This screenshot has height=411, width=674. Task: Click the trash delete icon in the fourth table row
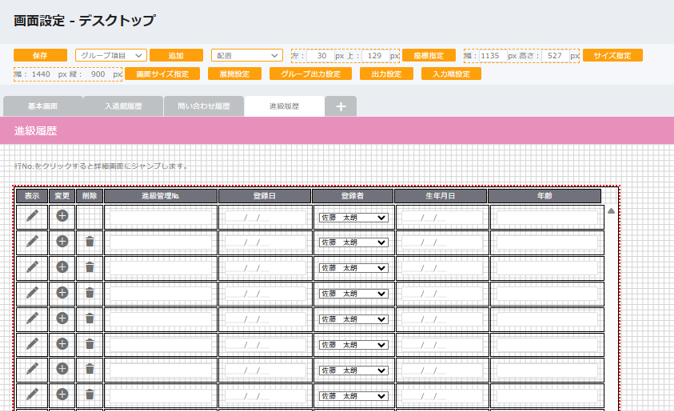(89, 293)
